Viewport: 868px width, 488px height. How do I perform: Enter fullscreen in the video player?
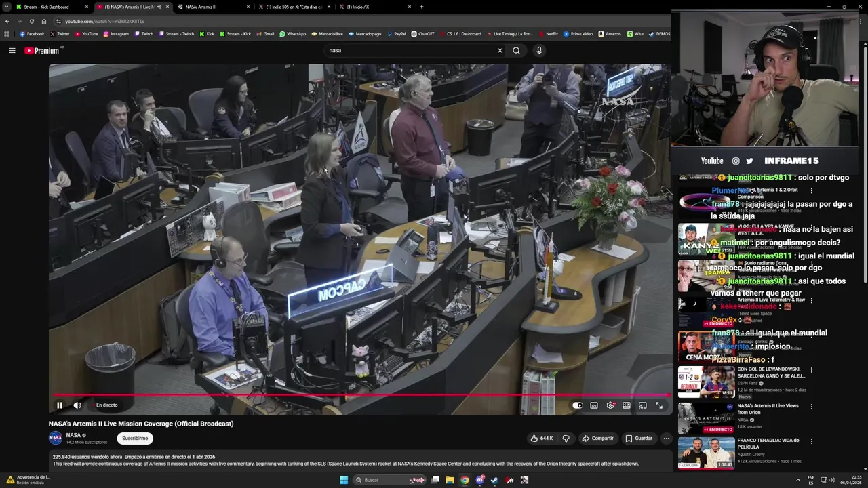pyautogui.click(x=659, y=405)
